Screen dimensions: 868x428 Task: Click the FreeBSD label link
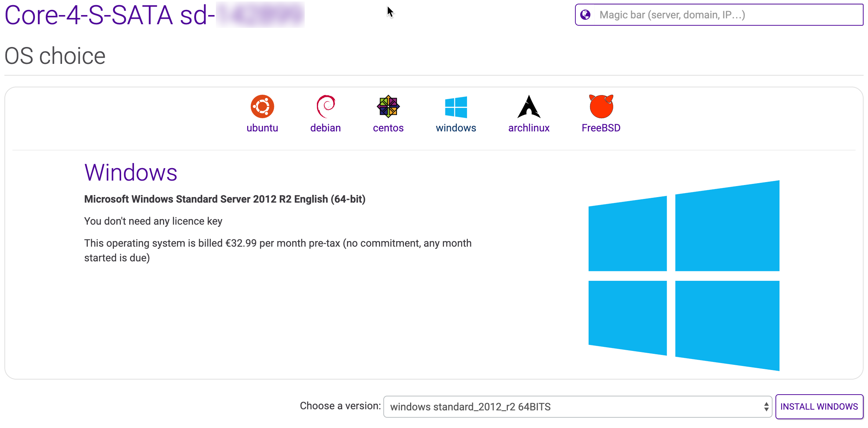pyautogui.click(x=601, y=128)
